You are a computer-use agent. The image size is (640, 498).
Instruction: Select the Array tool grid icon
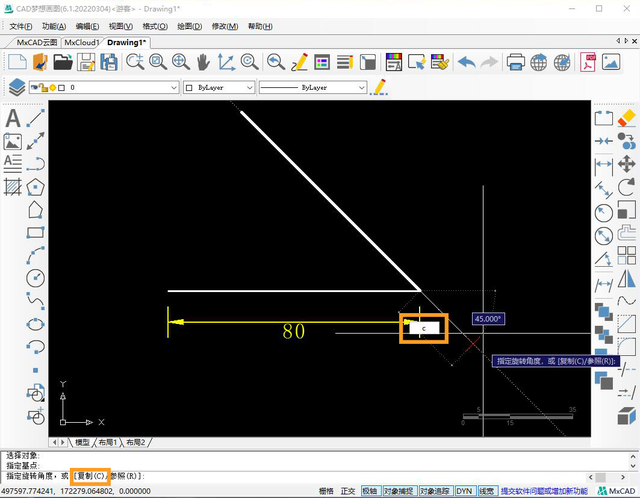click(x=627, y=256)
